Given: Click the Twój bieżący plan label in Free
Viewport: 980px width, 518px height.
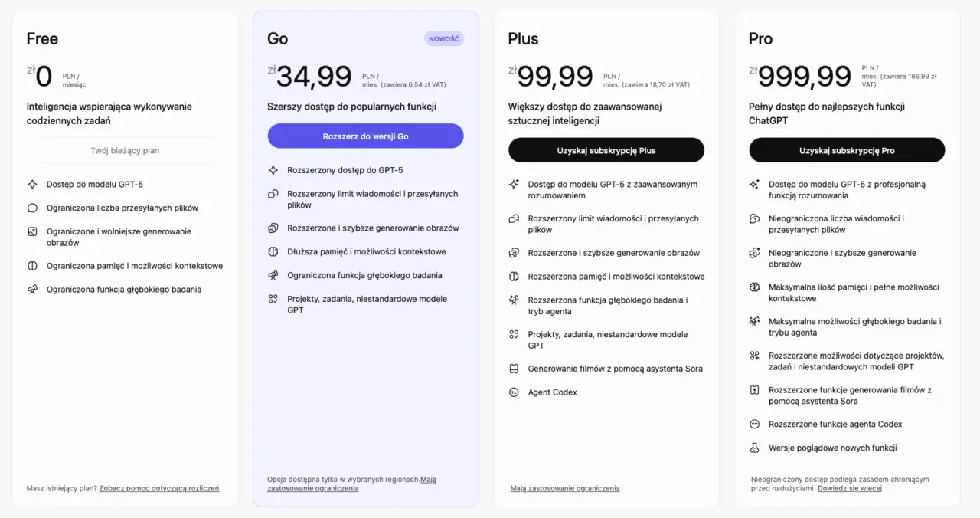Looking at the screenshot, I should click(125, 151).
